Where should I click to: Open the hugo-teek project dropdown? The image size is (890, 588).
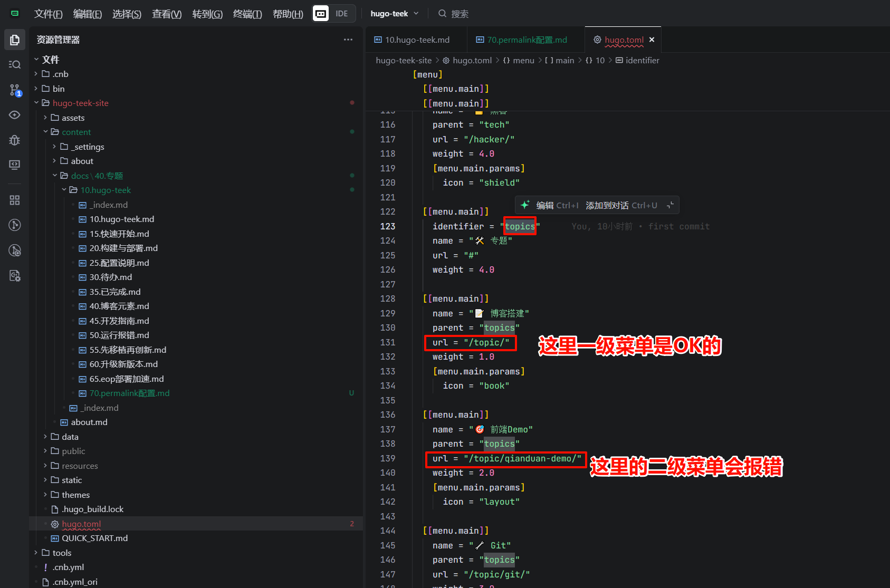tap(395, 14)
